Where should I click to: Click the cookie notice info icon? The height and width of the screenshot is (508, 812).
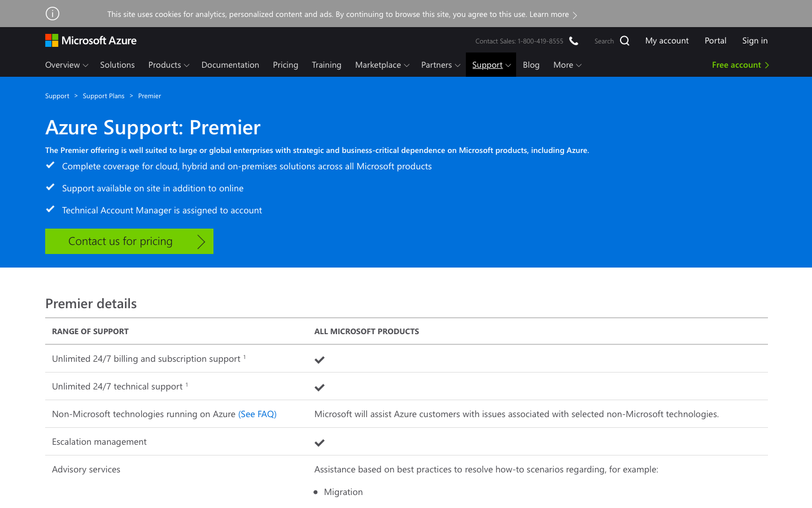coord(53,14)
